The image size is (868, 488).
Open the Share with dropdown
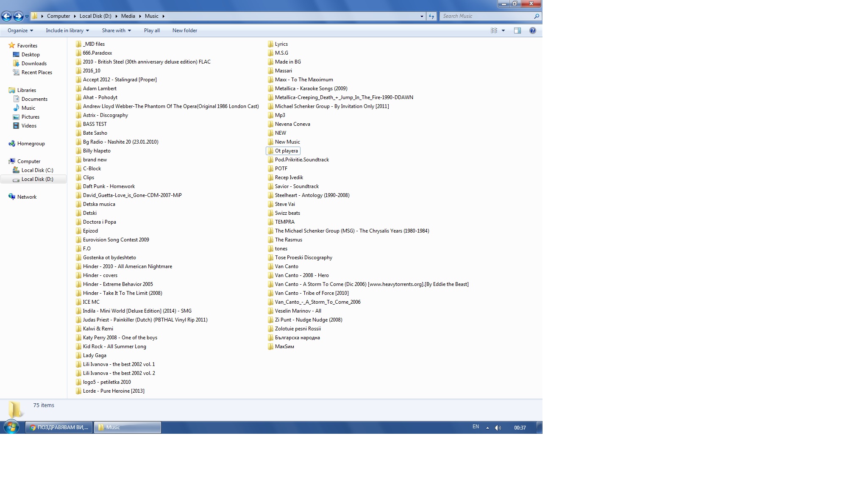116,30
